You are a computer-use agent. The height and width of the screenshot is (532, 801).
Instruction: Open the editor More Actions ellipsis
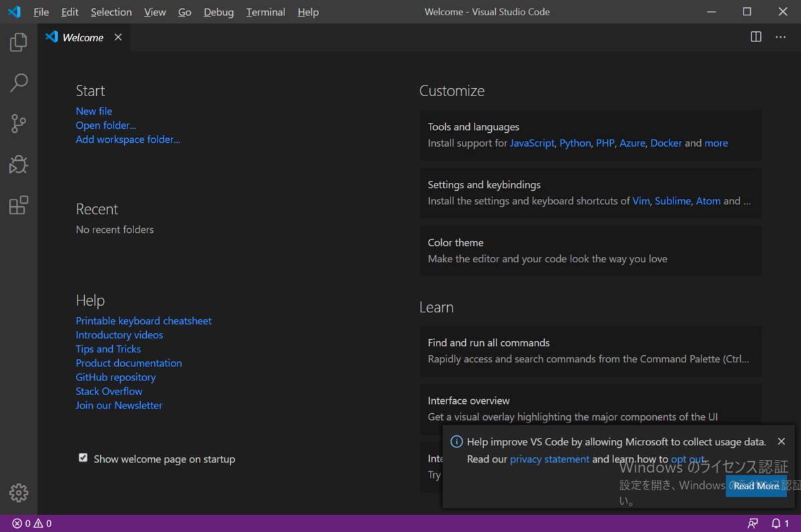(780, 37)
